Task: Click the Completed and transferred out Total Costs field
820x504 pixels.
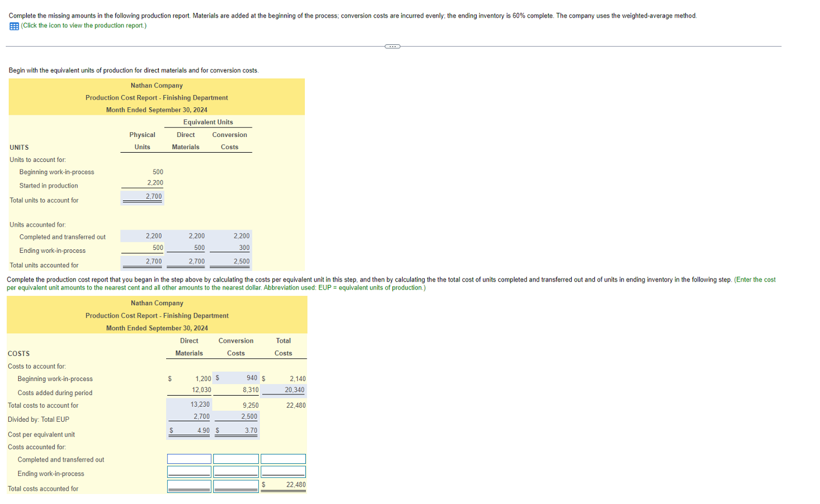Action: [283, 459]
